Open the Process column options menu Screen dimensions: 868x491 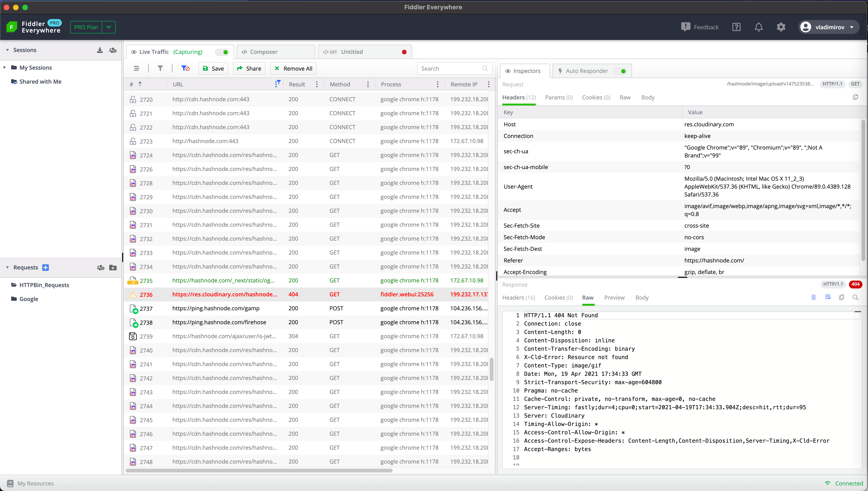[x=437, y=84]
